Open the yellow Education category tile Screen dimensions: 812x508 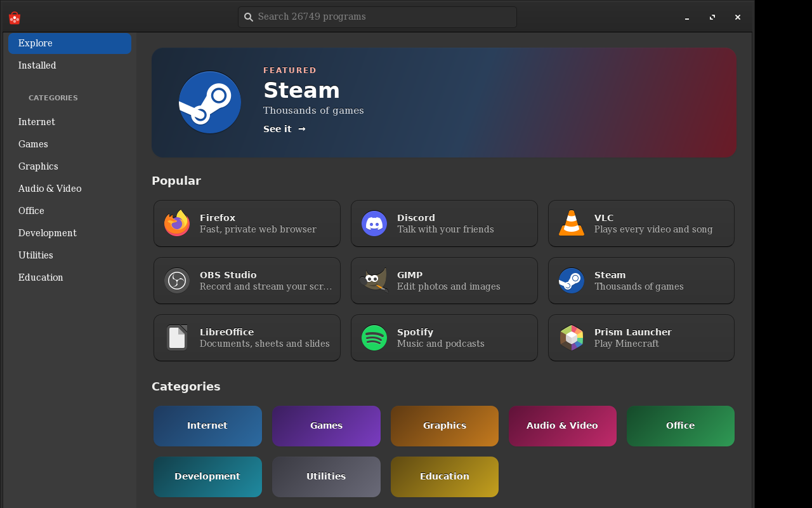pos(445,477)
